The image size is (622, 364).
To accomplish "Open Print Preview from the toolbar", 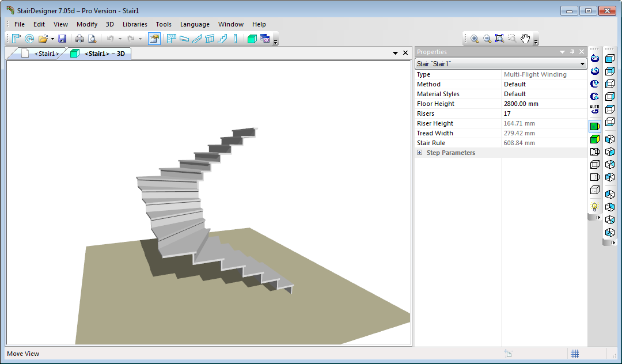I will [92, 39].
